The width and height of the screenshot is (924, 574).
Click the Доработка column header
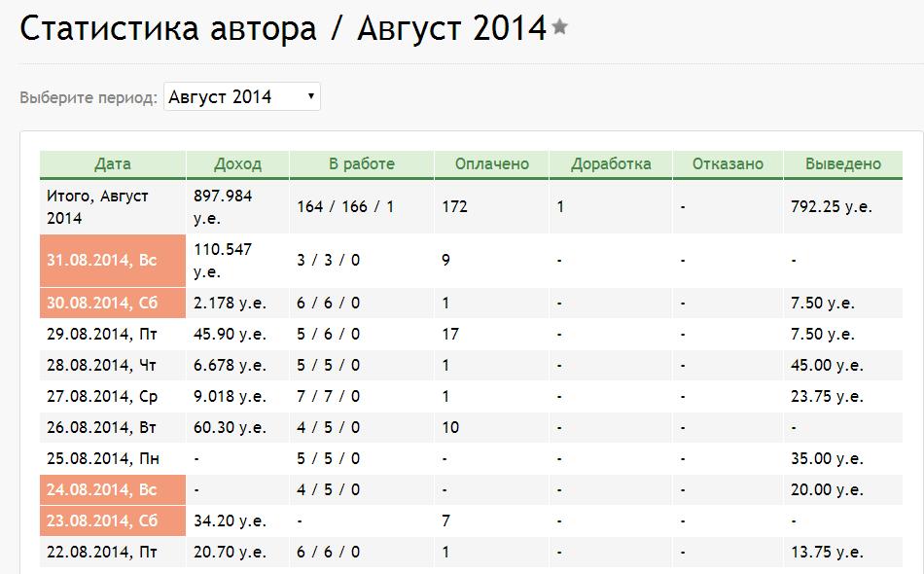click(610, 164)
